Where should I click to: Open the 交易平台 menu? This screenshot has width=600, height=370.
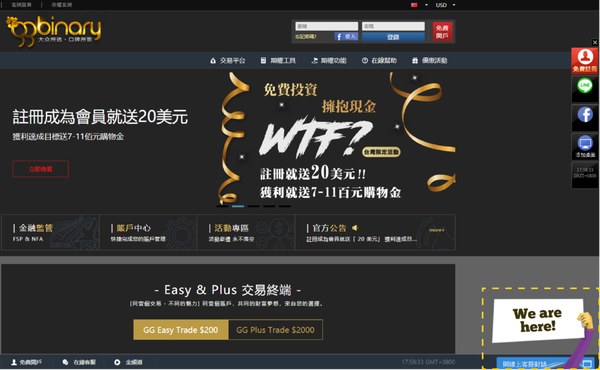[x=228, y=60]
